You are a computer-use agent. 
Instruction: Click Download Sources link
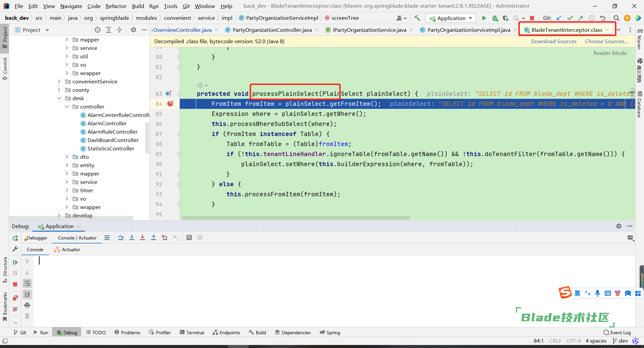553,41
